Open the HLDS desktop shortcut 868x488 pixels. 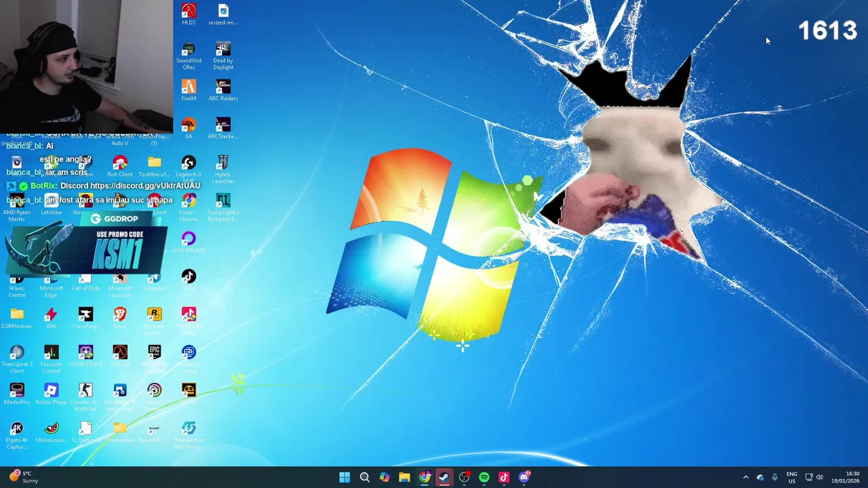click(189, 14)
